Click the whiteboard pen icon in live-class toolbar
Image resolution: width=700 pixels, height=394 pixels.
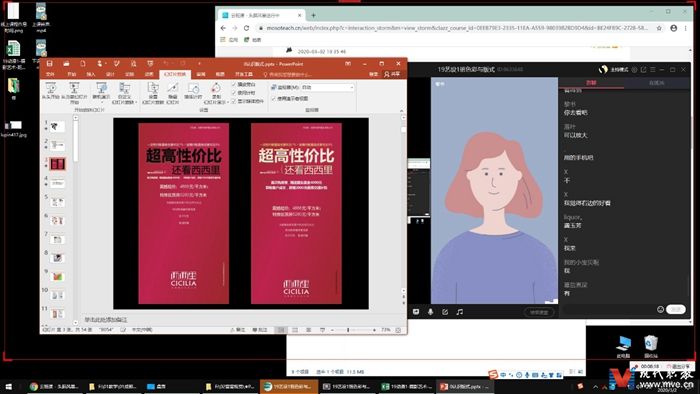pos(445,311)
